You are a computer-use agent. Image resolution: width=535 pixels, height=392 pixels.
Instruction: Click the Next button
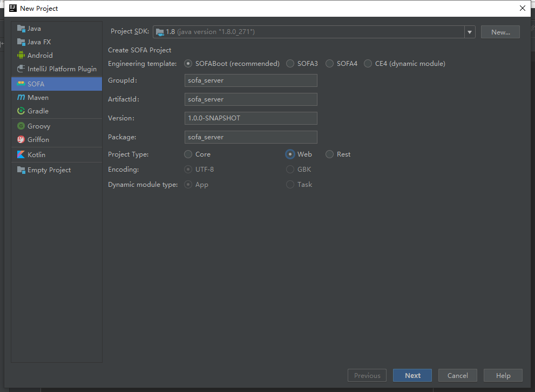coord(412,375)
